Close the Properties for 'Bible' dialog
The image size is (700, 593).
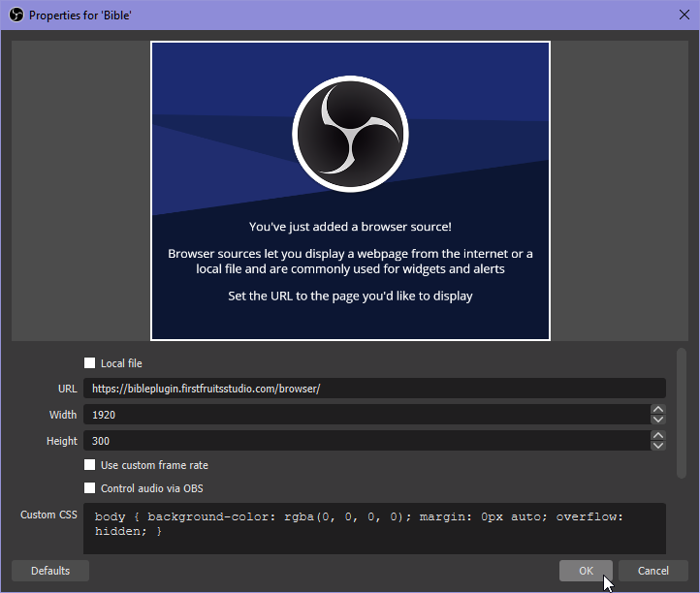(x=681, y=16)
